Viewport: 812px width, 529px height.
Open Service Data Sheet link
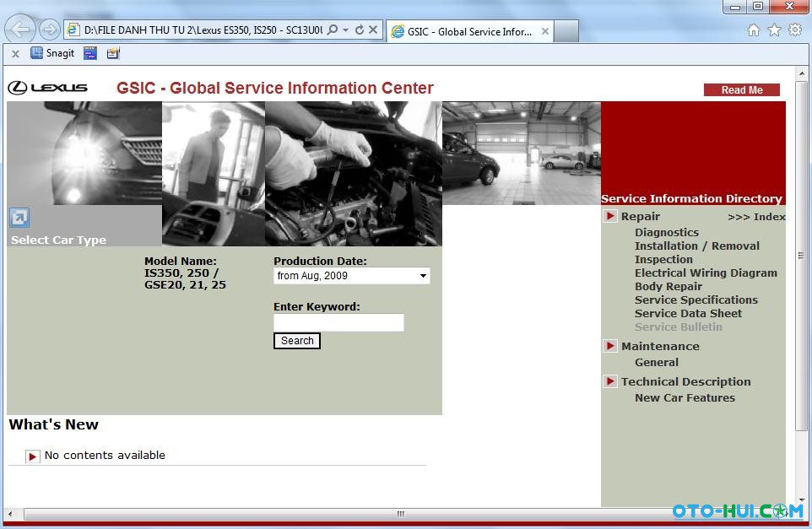tap(688, 313)
